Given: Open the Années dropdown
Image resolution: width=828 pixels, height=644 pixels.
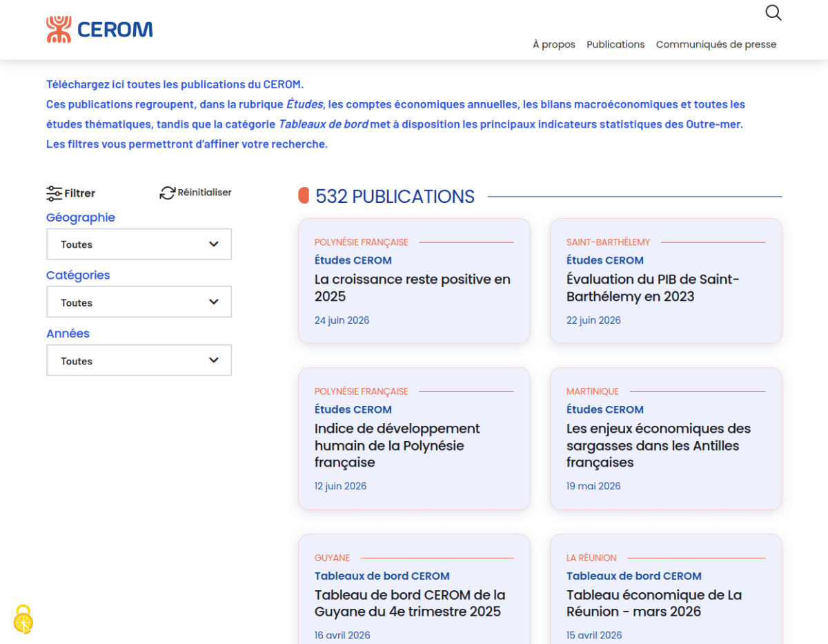Looking at the screenshot, I should (139, 360).
